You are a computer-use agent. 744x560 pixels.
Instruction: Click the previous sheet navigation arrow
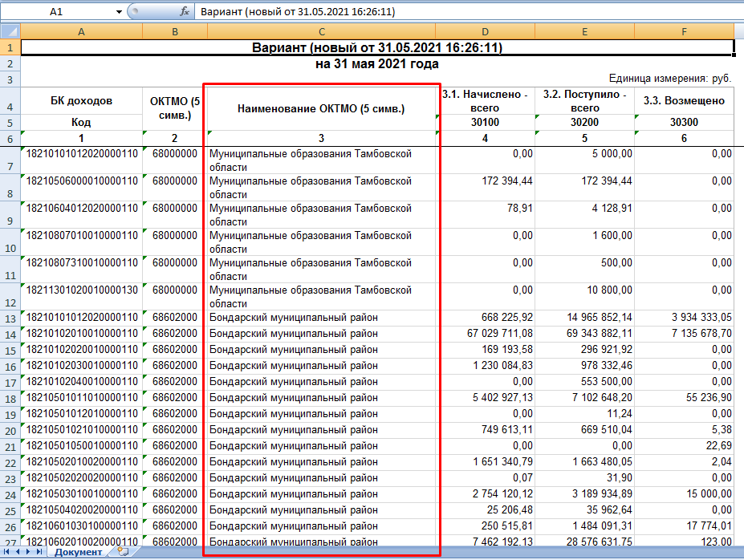(x=18, y=551)
